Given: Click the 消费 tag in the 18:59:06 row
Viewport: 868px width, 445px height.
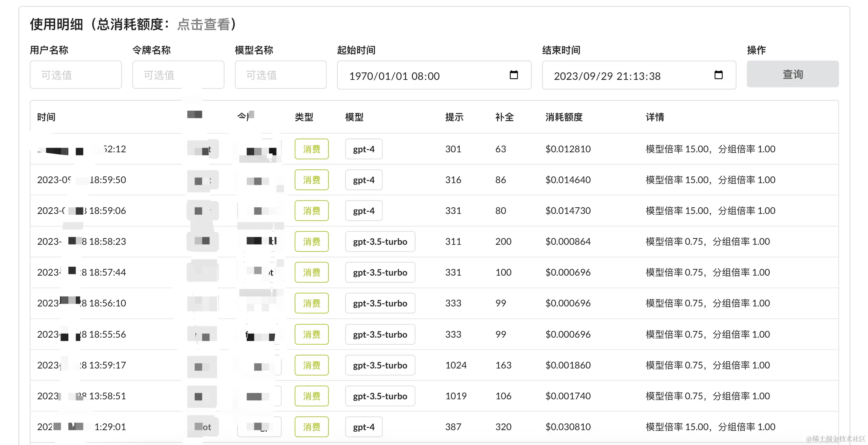Looking at the screenshot, I should coord(311,211).
